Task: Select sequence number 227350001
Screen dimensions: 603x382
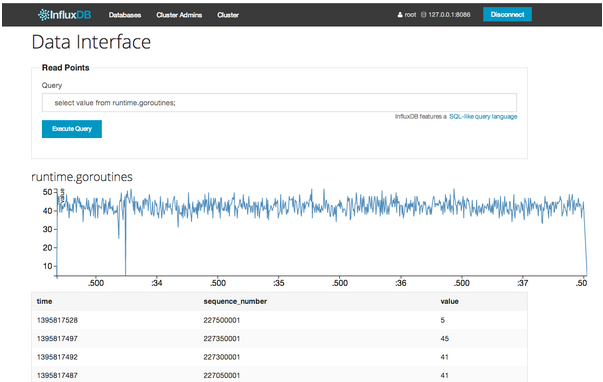Action: [222, 339]
